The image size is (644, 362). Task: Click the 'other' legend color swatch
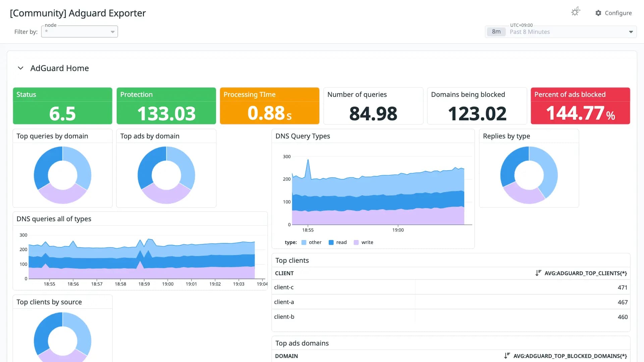[x=304, y=242]
